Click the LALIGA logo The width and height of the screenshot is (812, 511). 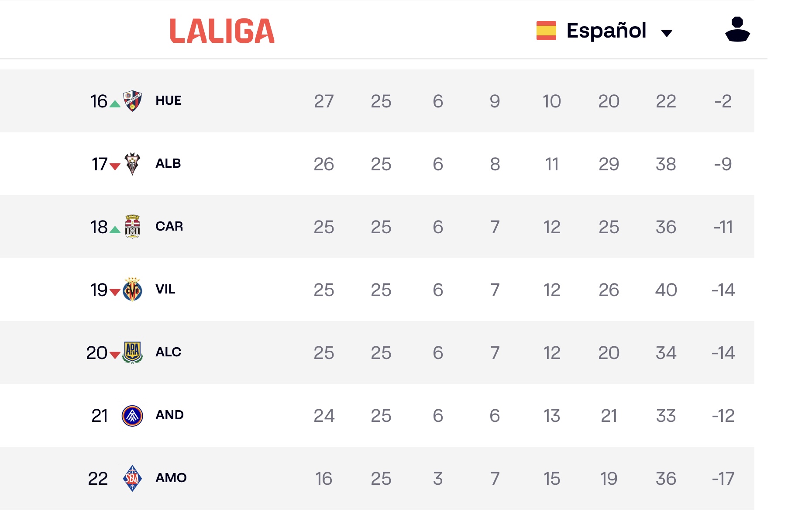[222, 31]
